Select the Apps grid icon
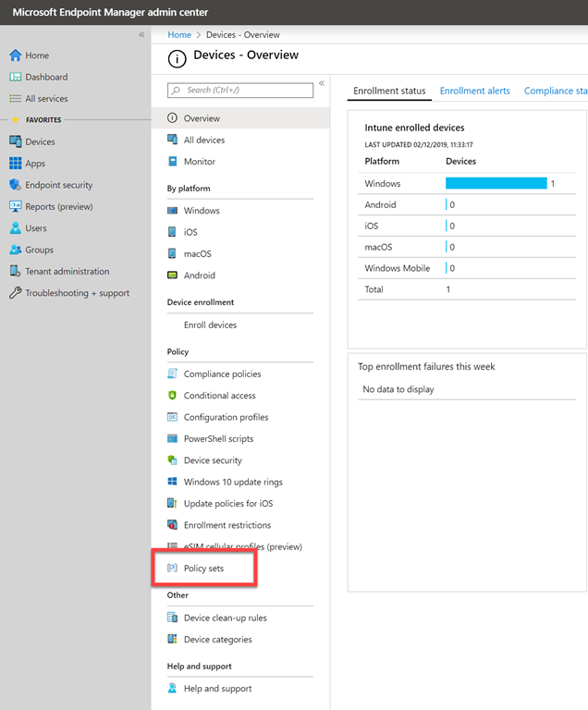This screenshot has height=710, width=588. click(x=15, y=164)
